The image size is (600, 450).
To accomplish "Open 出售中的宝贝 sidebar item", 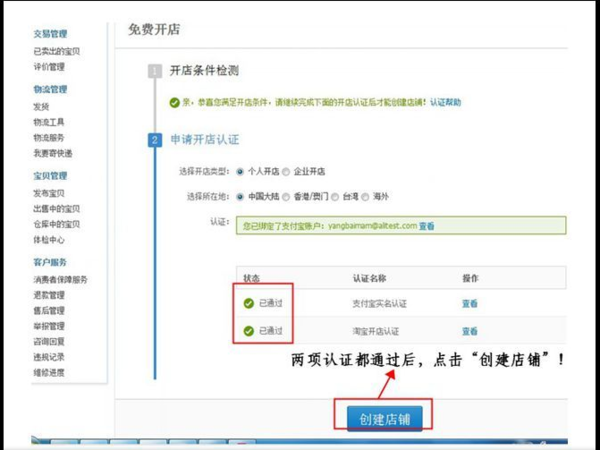I will tap(57, 209).
